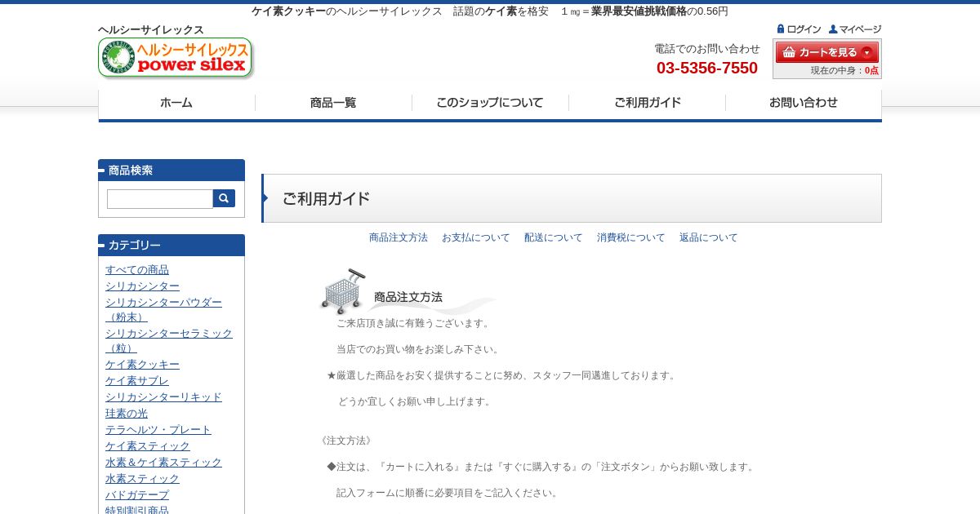Image resolution: width=980 pixels, height=514 pixels.
Task: Click the search magnifier button
Action: click(x=224, y=198)
